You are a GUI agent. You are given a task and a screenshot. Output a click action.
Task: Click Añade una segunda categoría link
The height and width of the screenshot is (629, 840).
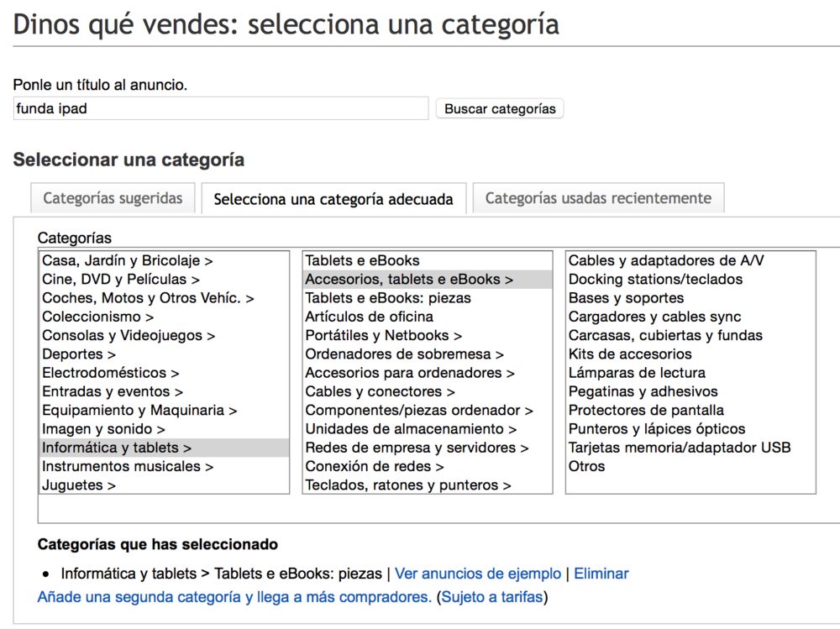(x=234, y=598)
